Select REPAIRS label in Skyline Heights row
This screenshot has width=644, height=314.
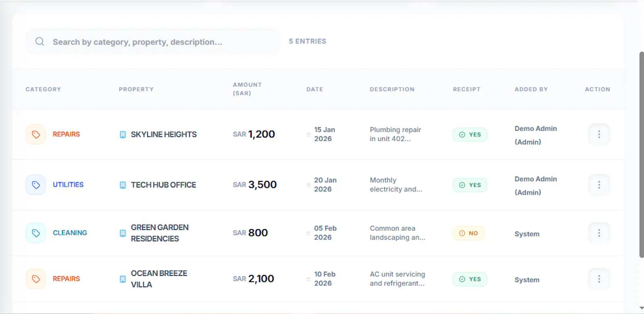(x=66, y=134)
